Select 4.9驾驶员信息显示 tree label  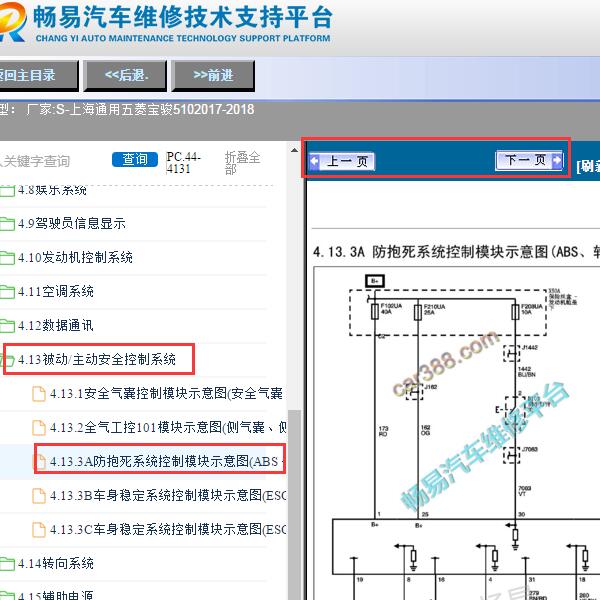click(72, 223)
